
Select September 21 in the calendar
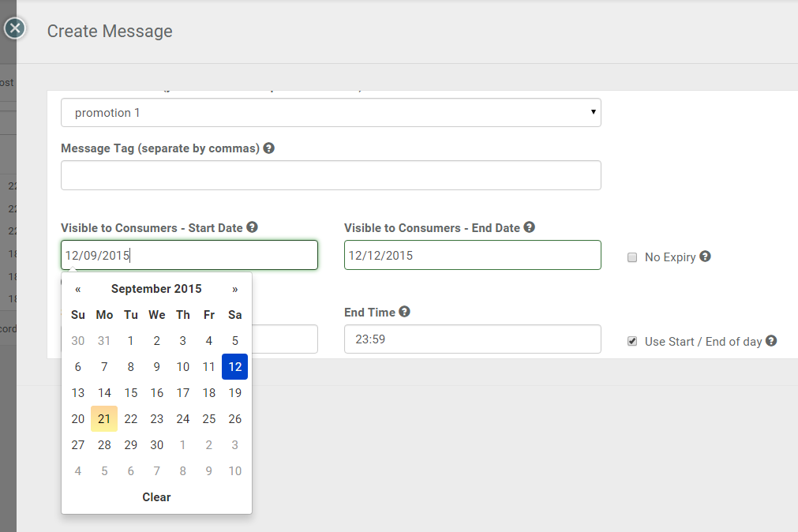pos(103,418)
